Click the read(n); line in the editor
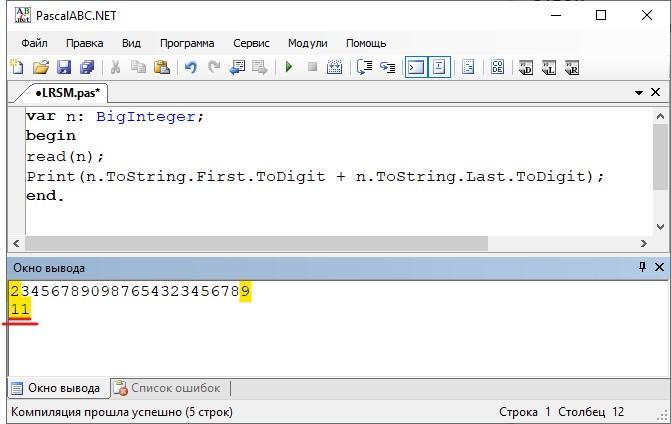 [x=65, y=157]
